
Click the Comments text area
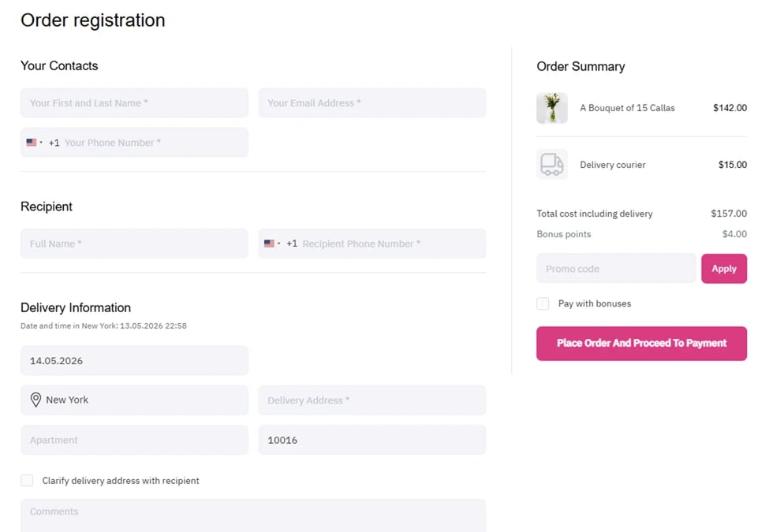(253, 515)
